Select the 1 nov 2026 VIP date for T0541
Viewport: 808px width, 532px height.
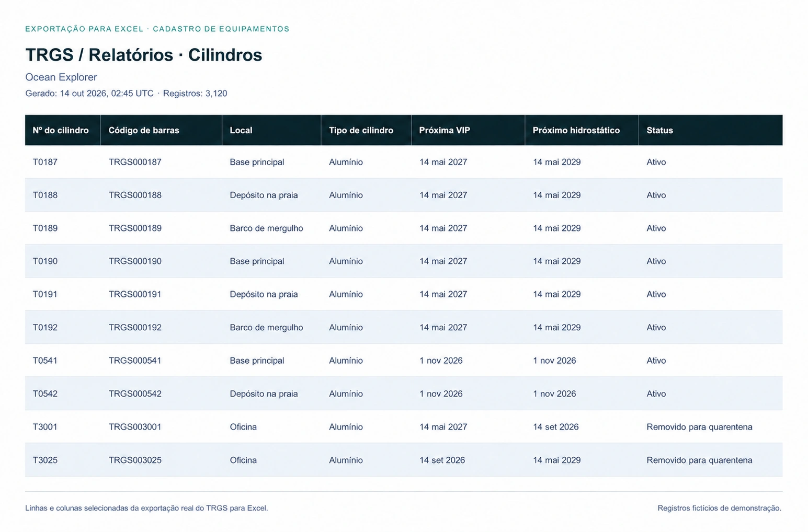click(x=441, y=361)
